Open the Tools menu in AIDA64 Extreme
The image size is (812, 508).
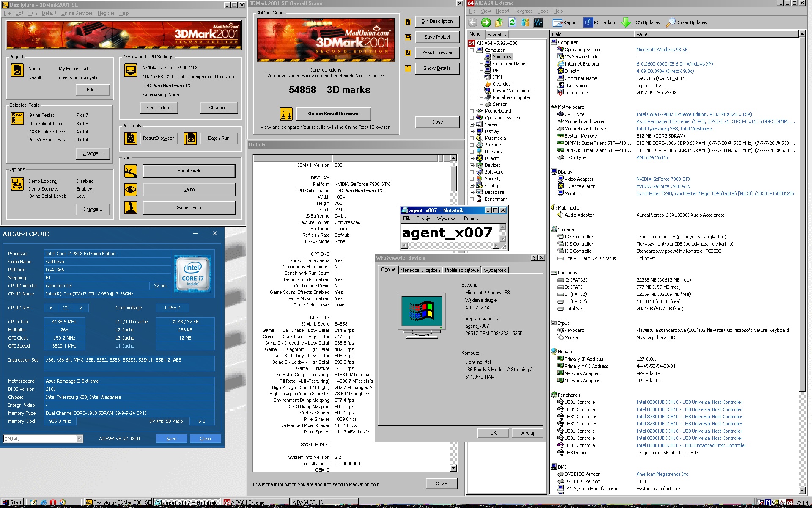pyautogui.click(x=543, y=11)
